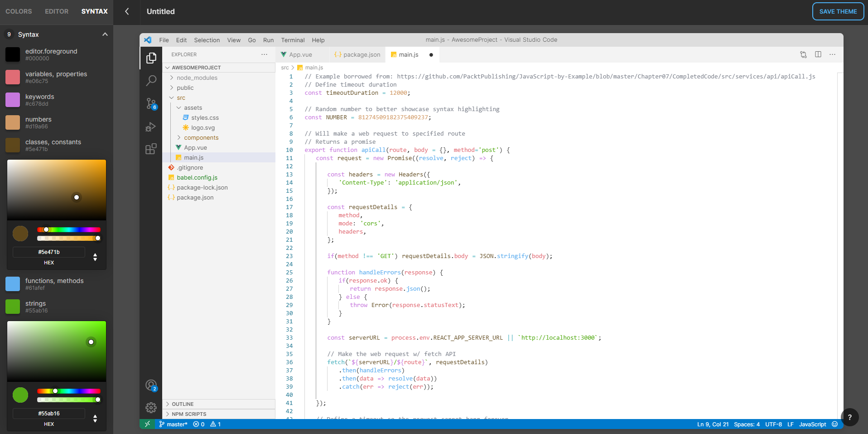Click the errors count in status bar
The image size is (868, 434).
199,424
